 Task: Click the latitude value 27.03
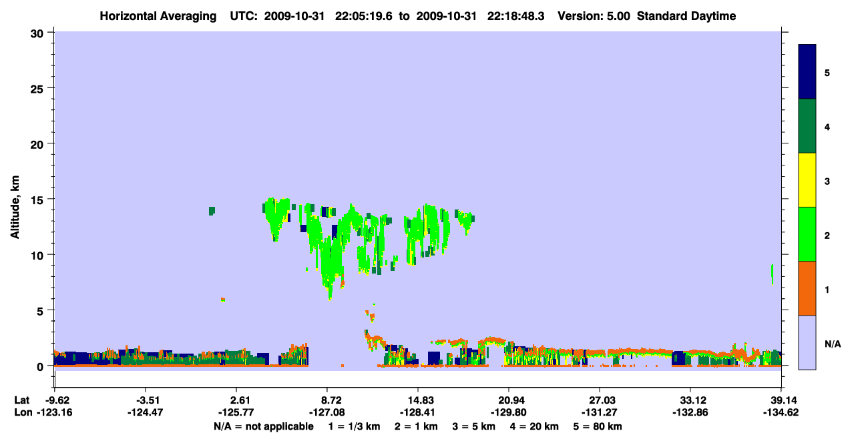pyautogui.click(x=604, y=400)
